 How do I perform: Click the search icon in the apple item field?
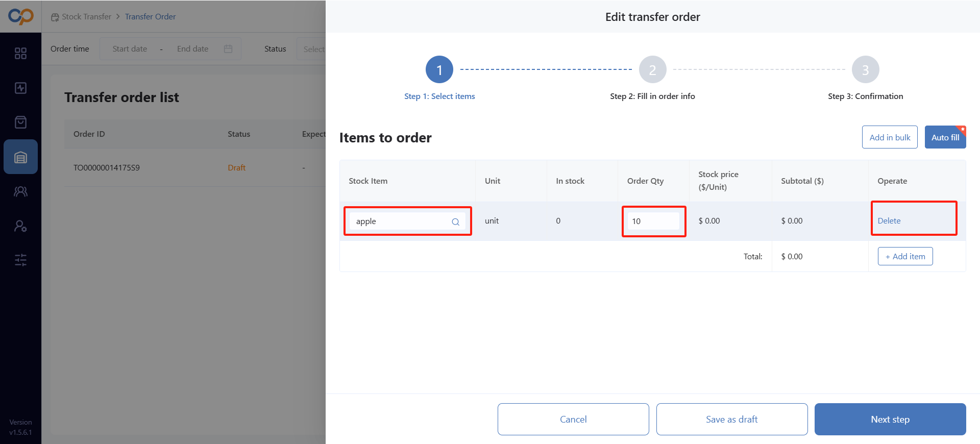click(455, 221)
